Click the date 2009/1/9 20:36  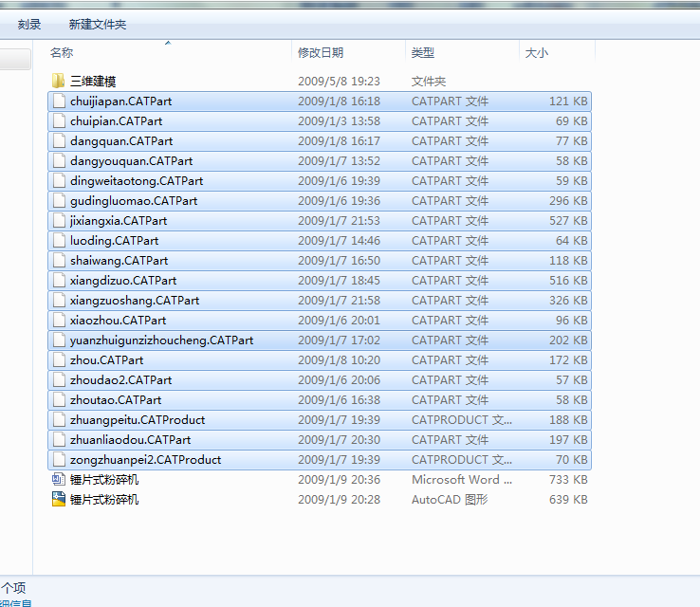[x=339, y=480]
